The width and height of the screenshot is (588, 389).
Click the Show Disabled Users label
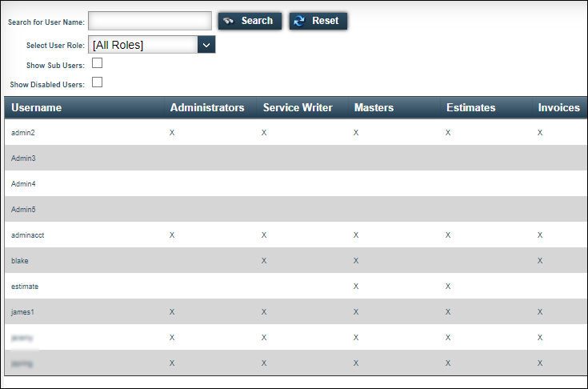point(47,85)
